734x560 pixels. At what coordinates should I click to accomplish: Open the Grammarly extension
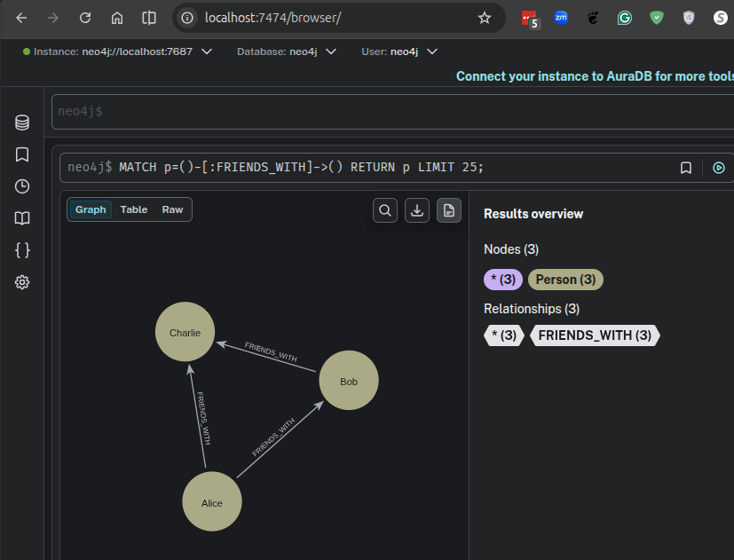pyautogui.click(x=625, y=18)
